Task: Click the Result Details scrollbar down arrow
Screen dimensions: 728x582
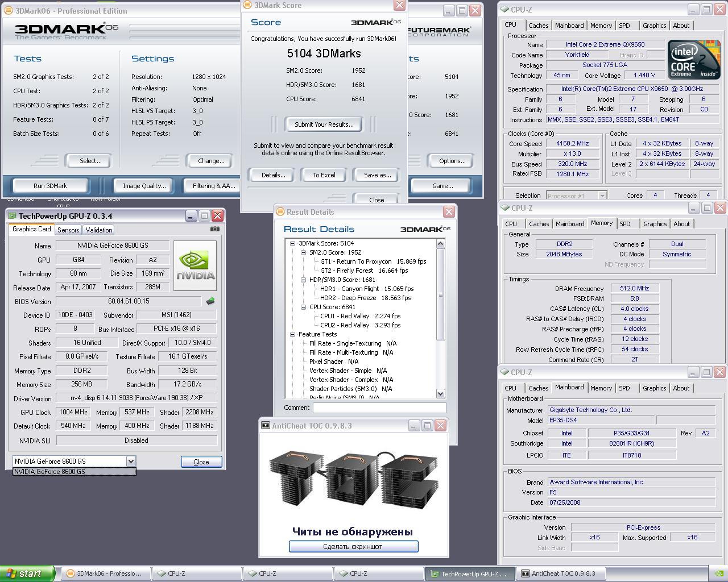Action: point(440,393)
